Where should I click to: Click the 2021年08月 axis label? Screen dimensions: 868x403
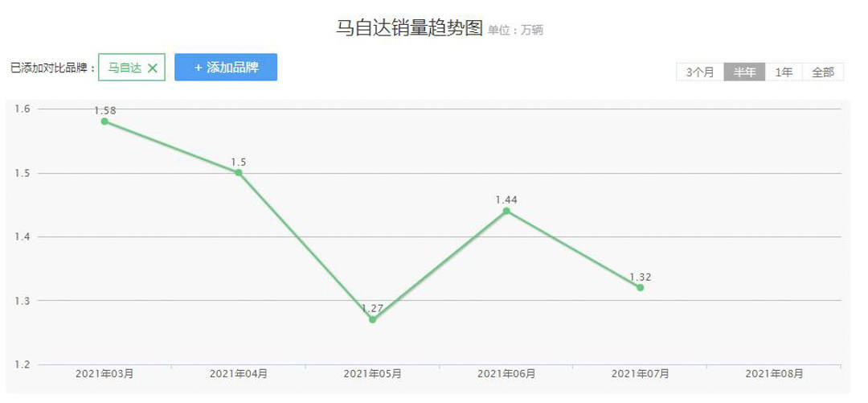pos(775,373)
